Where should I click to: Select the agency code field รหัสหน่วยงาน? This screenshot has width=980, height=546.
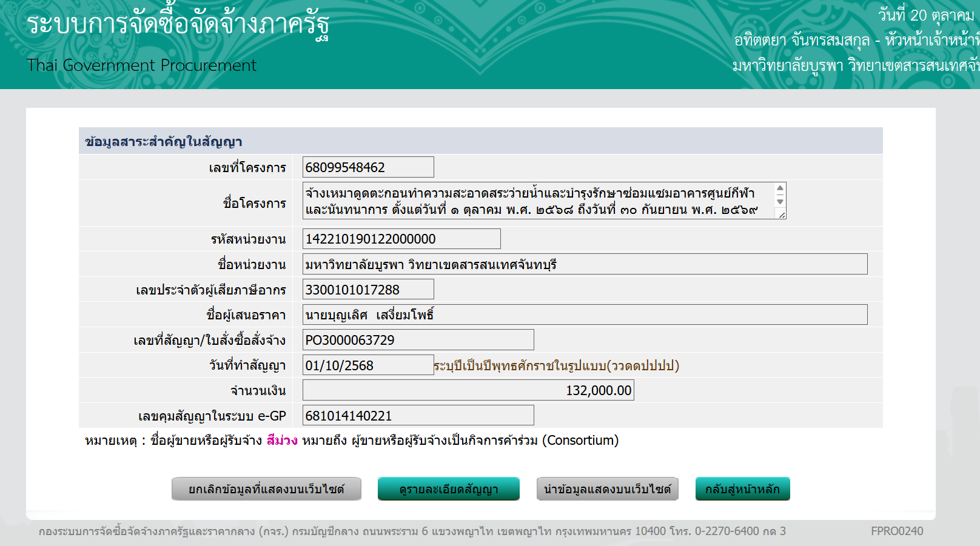click(401, 239)
